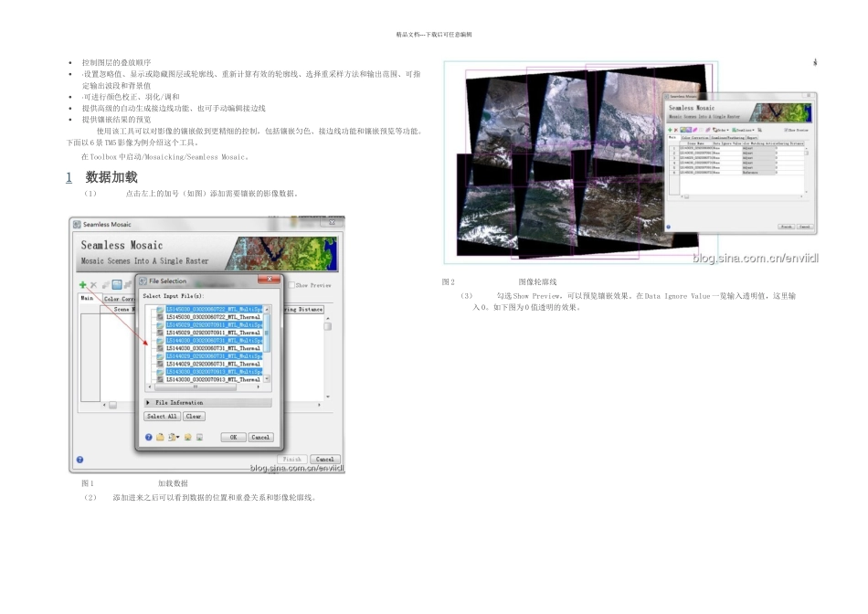Click the yellow open folder icon
Viewport: 868px width, 614px height.
coord(160,437)
